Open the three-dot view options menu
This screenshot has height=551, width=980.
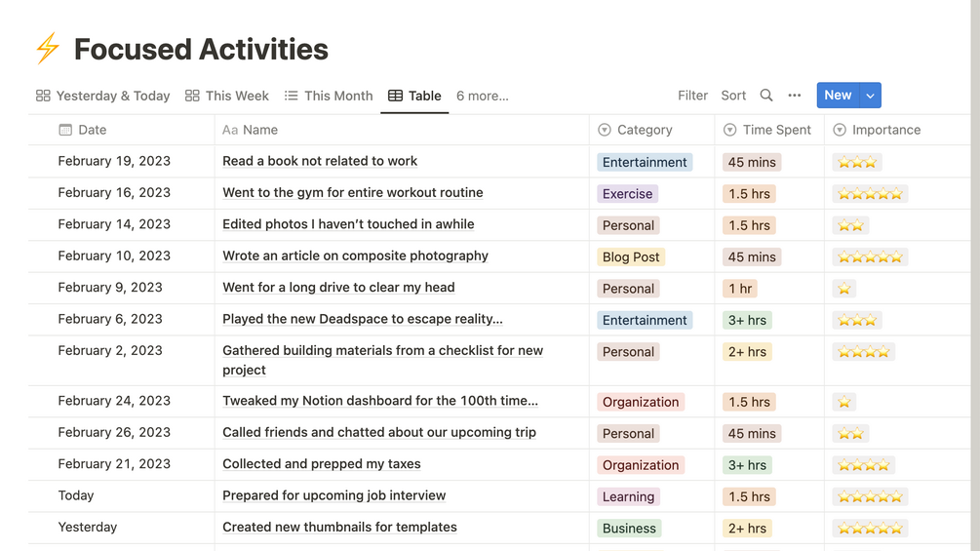795,96
